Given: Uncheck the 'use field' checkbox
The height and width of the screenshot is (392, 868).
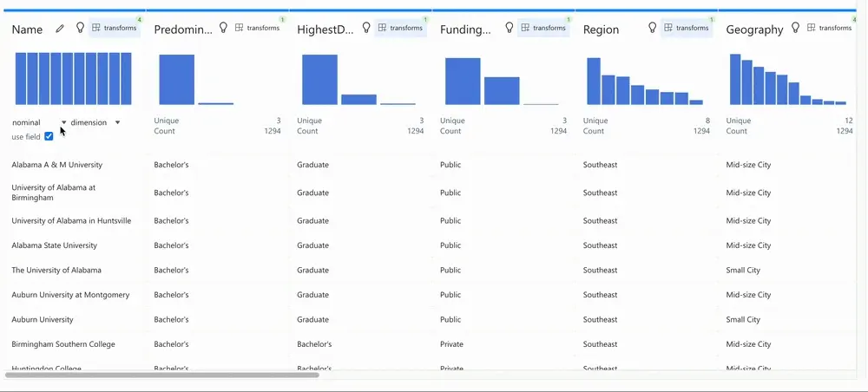Looking at the screenshot, I should (49, 136).
